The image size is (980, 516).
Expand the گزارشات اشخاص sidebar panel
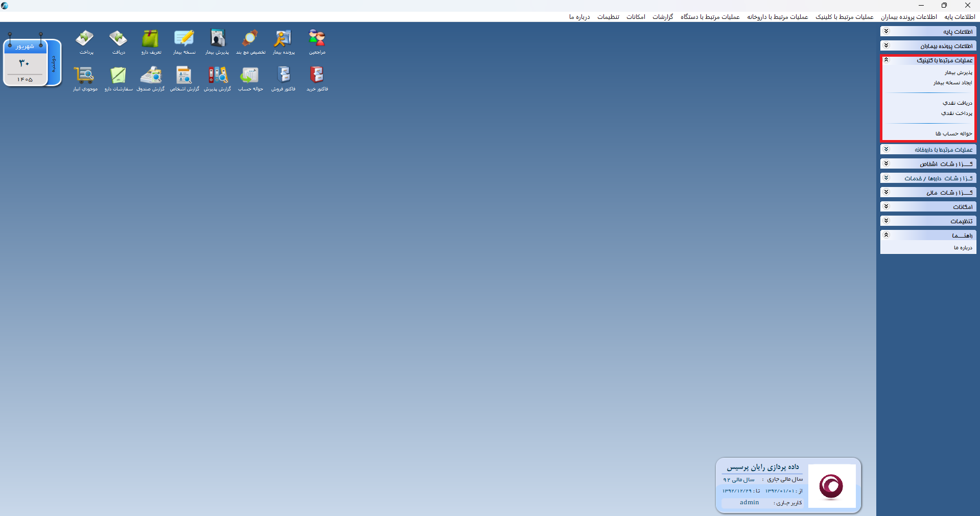click(x=928, y=164)
